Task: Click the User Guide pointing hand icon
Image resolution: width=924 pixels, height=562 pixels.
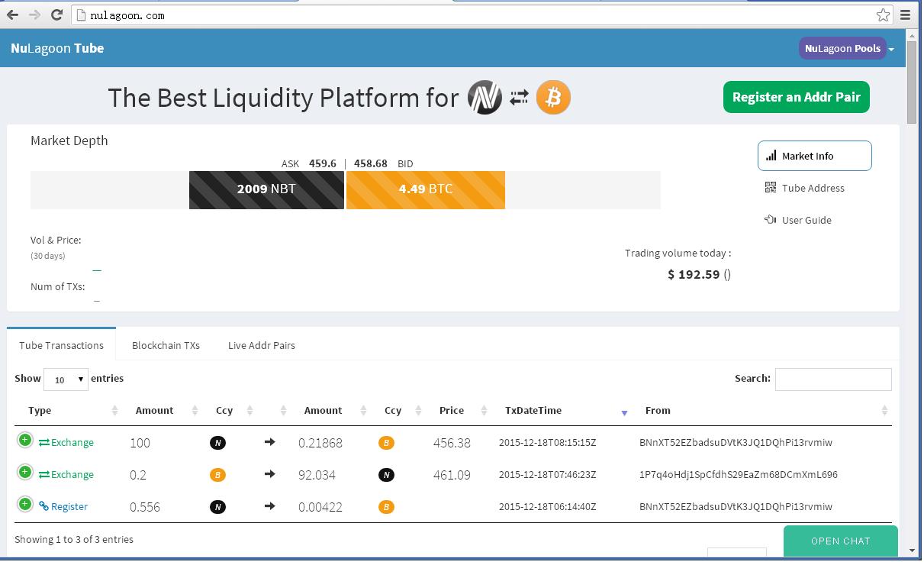Action: tap(771, 219)
